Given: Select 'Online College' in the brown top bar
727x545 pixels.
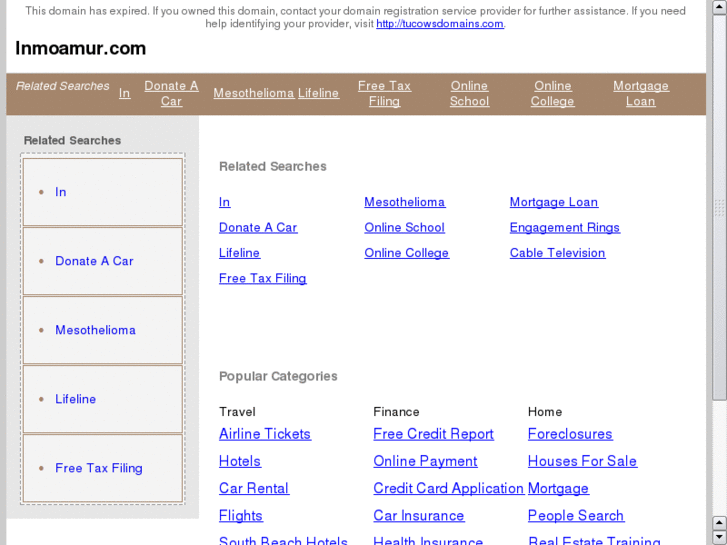Looking at the screenshot, I should point(552,93).
